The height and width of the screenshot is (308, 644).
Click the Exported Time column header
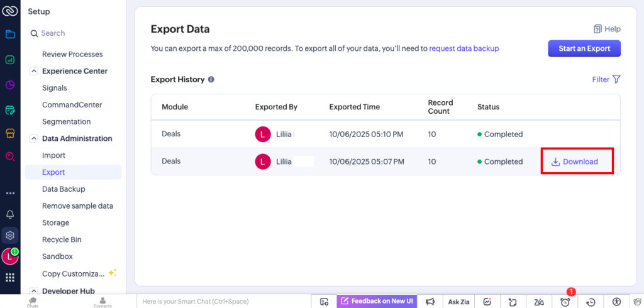tap(355, 107)
